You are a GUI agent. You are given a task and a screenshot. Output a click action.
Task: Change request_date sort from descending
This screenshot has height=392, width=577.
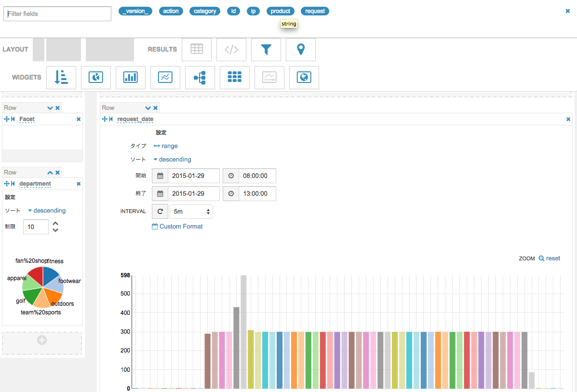[172, 160]
